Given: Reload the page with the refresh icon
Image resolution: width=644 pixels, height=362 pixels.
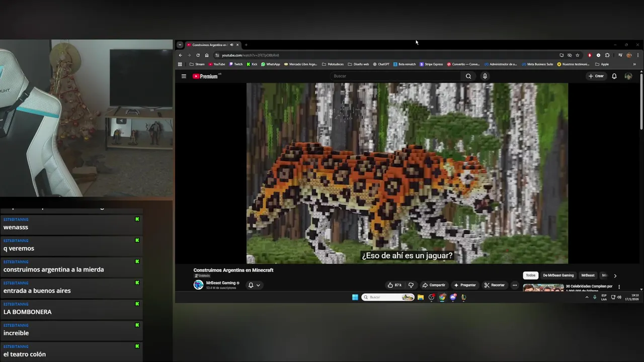Looking at the screenshot, I should click(198, 55).
